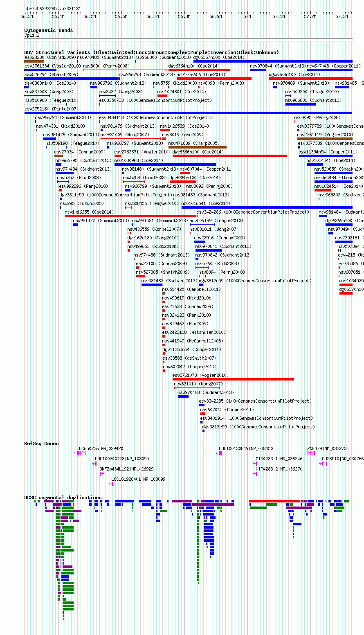The image size is (364, 635).
Task: Select the esv22516 (Conrad2009) label
Action: [220, 238]
